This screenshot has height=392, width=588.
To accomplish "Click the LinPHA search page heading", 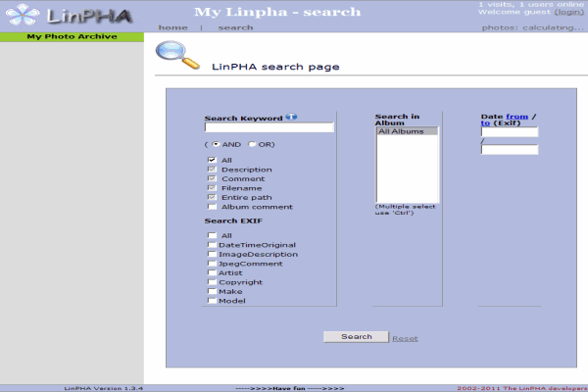I will [275, 67].
